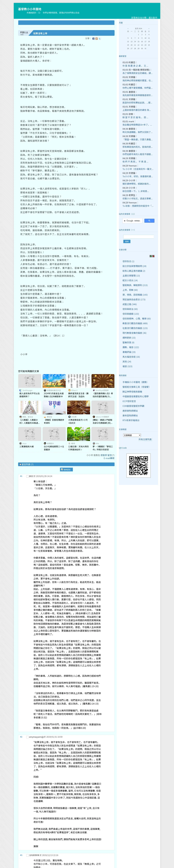174x868 pixels.
Task: Open the 基督教小小羊園地 blog title
Action: pos(30,9)
